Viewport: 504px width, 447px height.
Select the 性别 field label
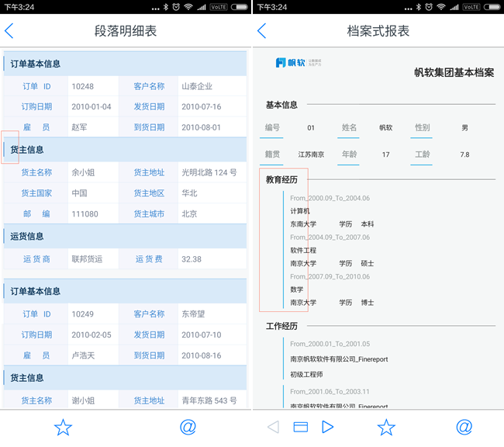tap(422, 127)
